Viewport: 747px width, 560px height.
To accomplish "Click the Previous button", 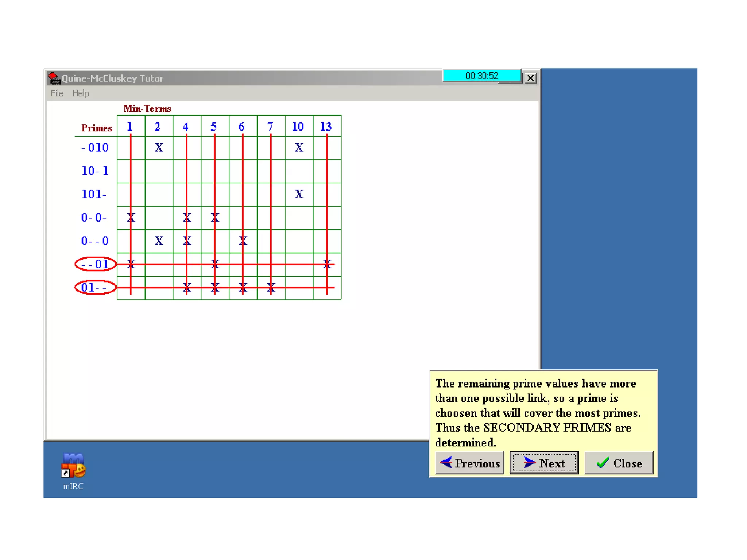I will pos(469,463).
